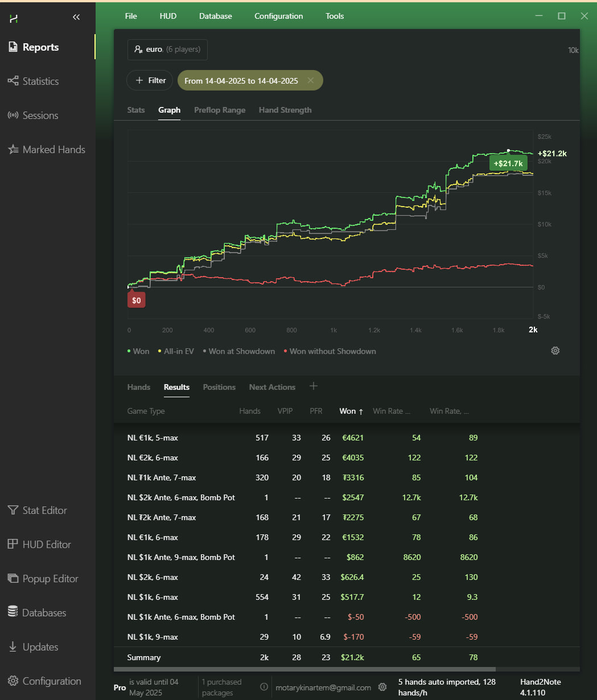The width and height of the screenshot is (597, 700).
Task: Sort by PFR column header
Action: [316, 411]
